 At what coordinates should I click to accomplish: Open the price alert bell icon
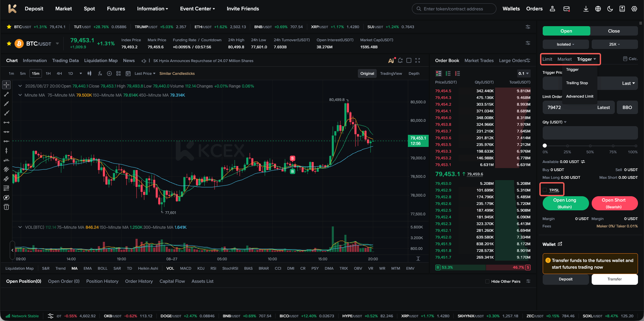[400, 60]
